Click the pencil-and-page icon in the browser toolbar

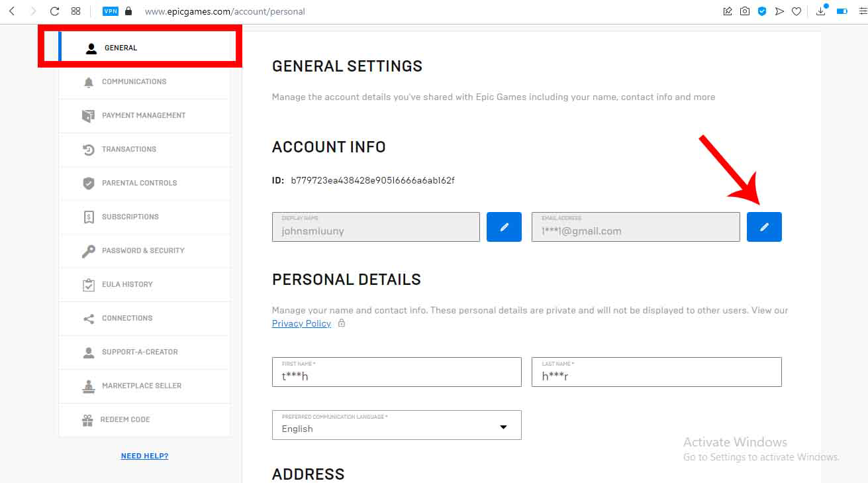[x=728, y=11]
